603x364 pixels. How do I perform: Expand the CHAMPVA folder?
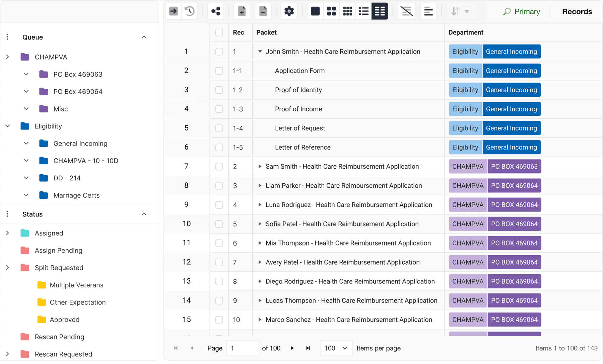pyautogui.click(x=7, y=57)
